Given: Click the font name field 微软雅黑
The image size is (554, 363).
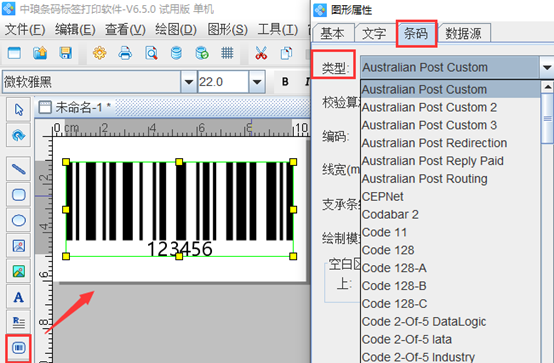Looking at the screenshot, I should point(92,82).
